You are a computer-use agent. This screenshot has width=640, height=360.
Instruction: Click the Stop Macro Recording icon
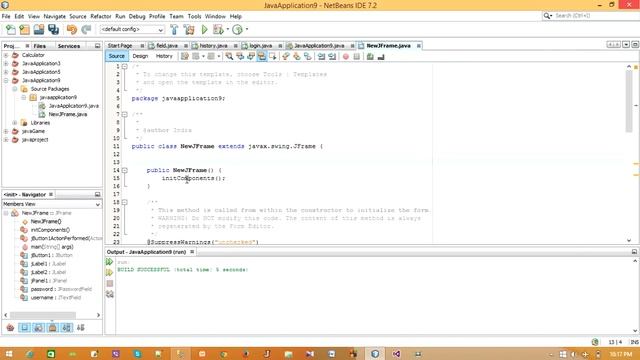356,56
